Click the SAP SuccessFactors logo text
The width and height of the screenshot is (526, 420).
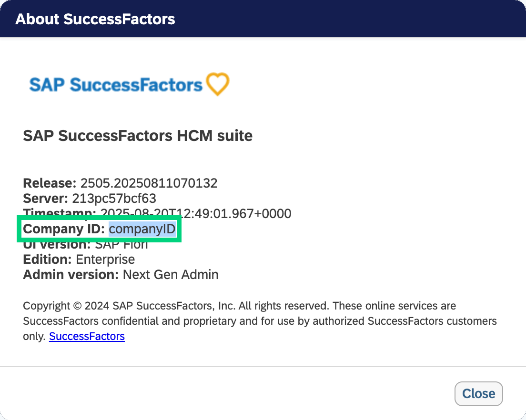click(116, 85)
